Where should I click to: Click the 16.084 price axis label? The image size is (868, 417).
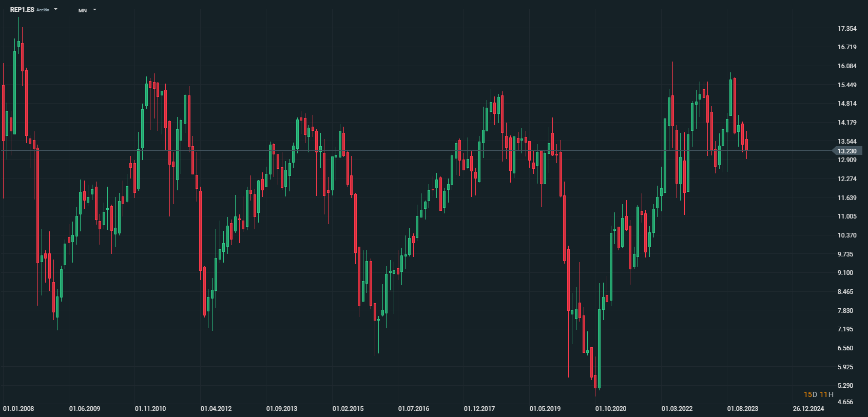click(847, 66)
